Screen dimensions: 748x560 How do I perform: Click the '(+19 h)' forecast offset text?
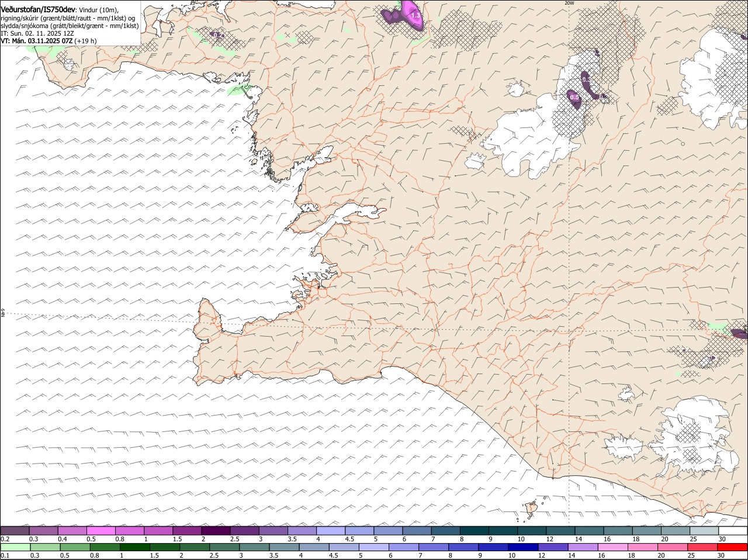[85, 41]
